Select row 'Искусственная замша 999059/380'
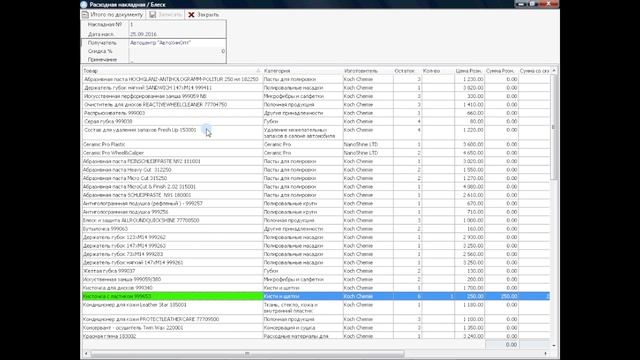Screen dimensions: 640x360 click(316, 280)
